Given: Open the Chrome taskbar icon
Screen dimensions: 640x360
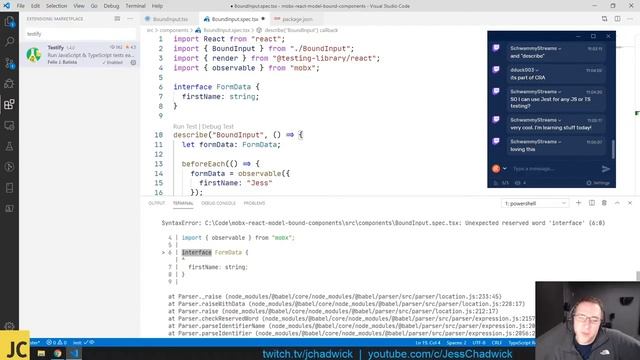Looking at the screenshot, I should coord(58,353).
